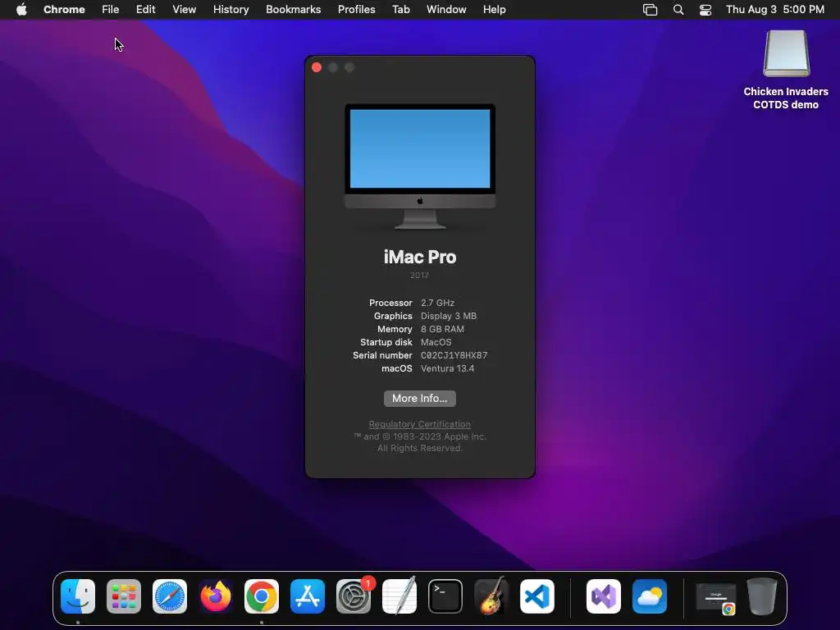Click the iMac Pro title text
This screenshot has height=630, width=840.
pyautogui.click(x=420, y=257)
